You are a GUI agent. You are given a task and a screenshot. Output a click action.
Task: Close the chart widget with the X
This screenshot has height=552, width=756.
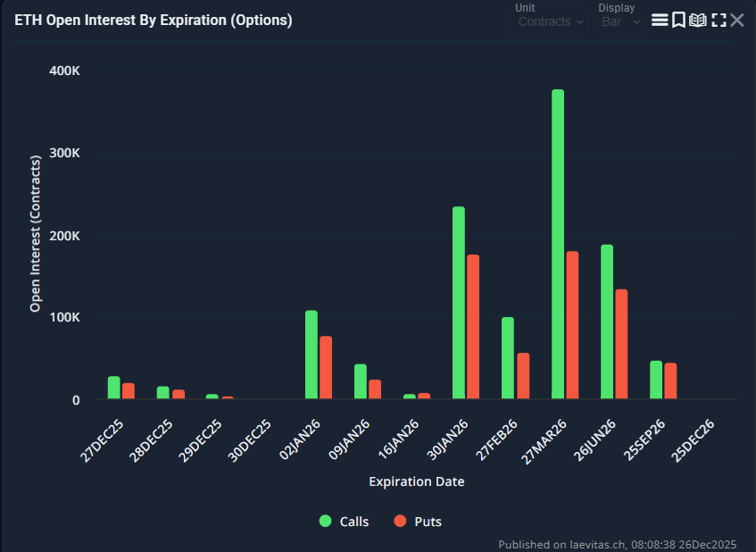737,19
